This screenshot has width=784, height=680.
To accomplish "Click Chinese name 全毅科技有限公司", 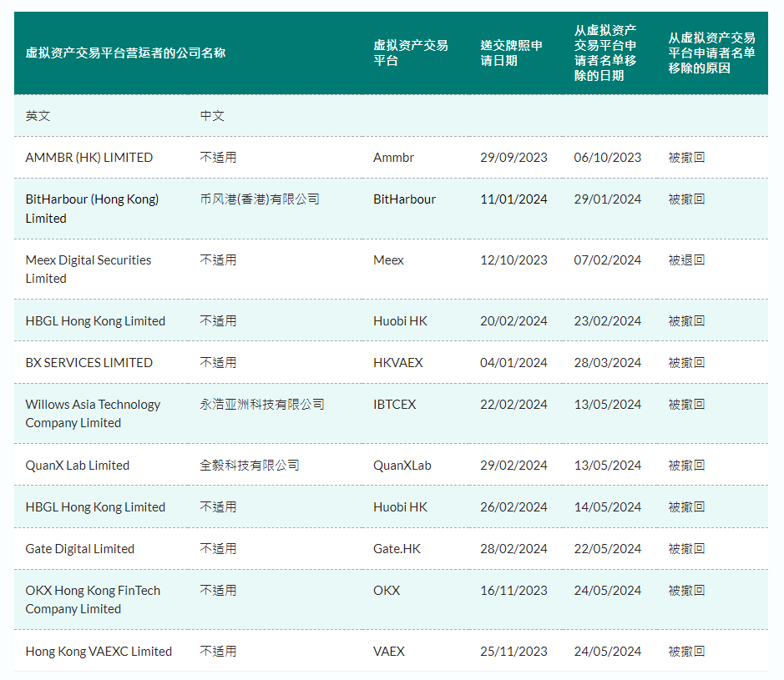I will point(250,466).
